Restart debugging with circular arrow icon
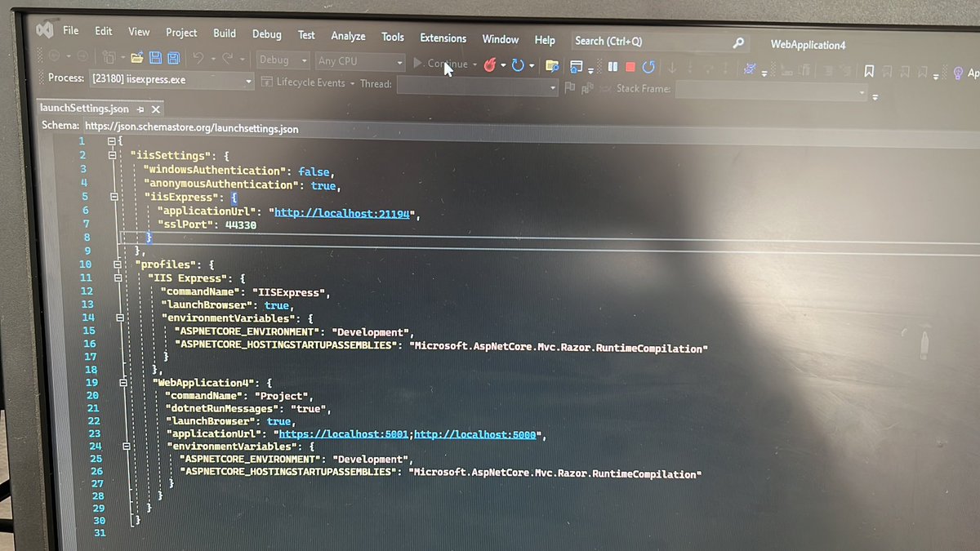 648,67
